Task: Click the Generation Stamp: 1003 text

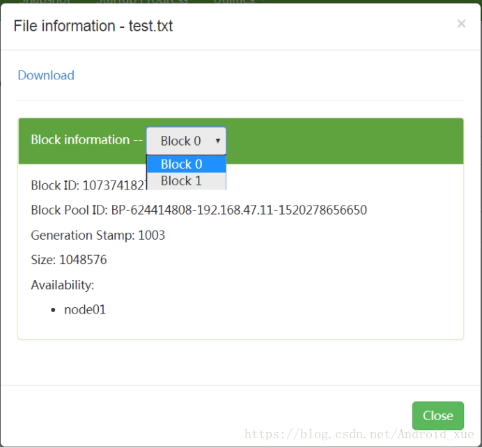Action: (98, 235)
